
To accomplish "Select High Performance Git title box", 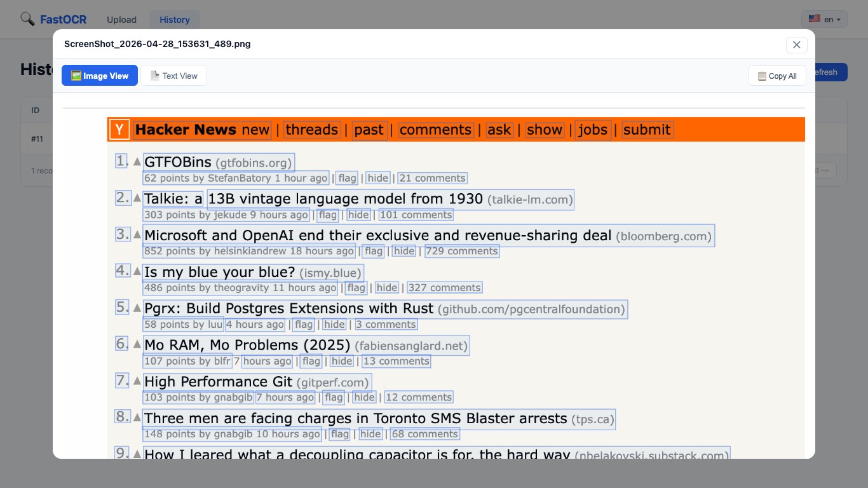I will point(257,382).
